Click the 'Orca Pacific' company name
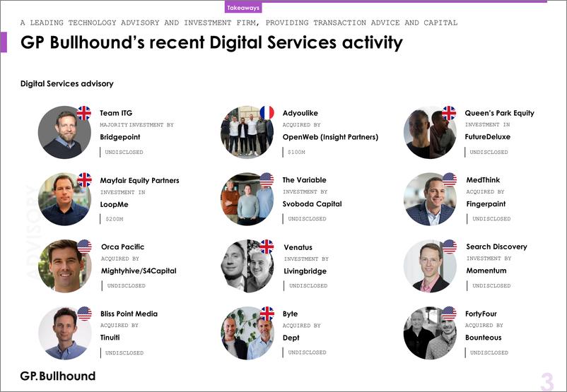The height and width of the screenshot is (392, 567). (122, 247)
